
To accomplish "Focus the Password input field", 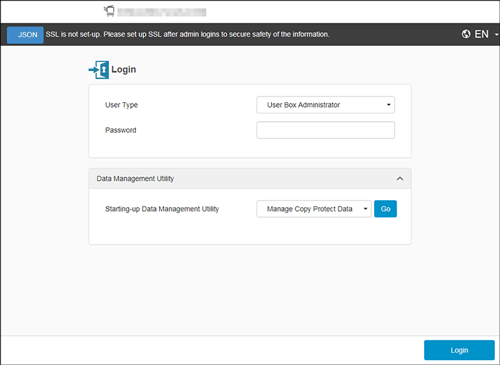I will pos(326,130).
